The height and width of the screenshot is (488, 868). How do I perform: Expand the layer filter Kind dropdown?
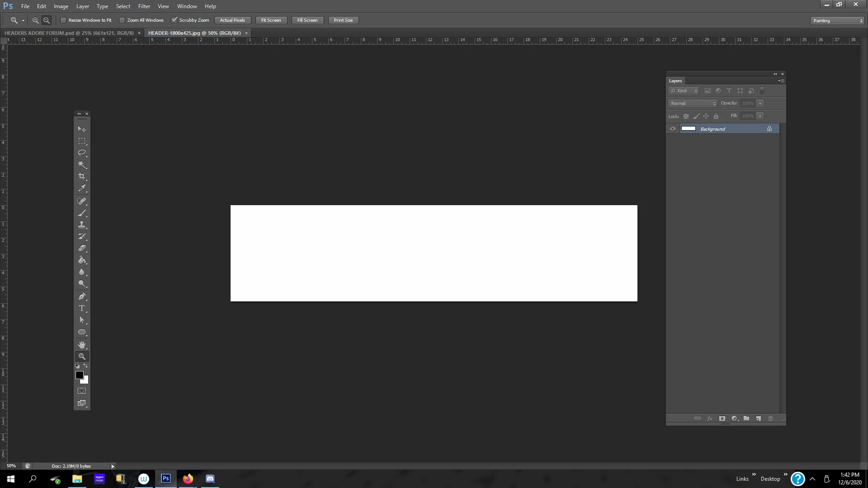(x=684, y=91)
